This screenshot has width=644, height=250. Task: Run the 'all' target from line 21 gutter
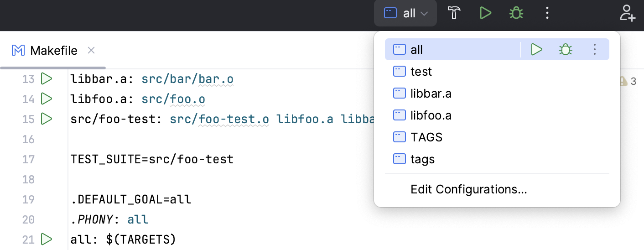tap(47, 239)
